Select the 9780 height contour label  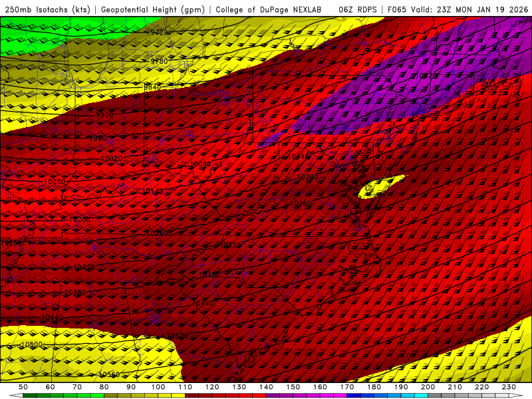(x=159, y=61)
